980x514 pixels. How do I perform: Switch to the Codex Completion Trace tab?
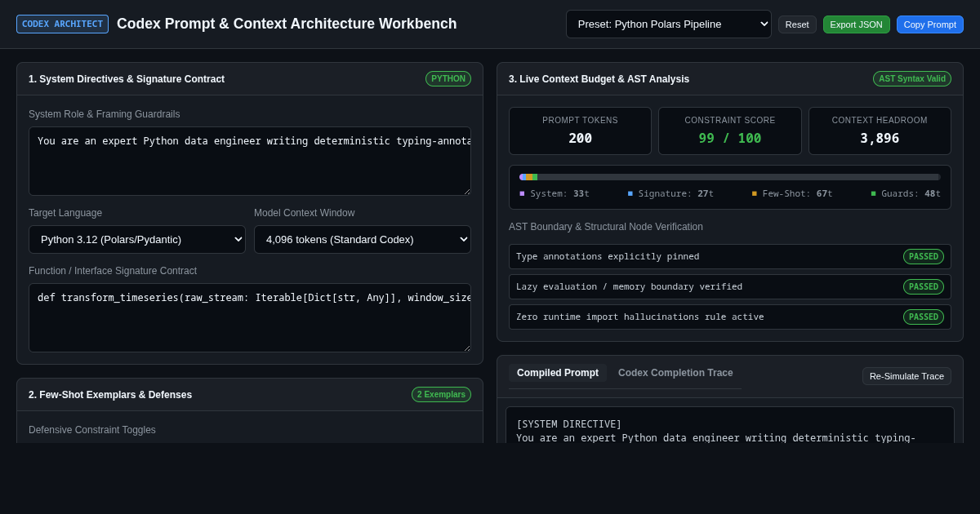click(x=675, y=373)
